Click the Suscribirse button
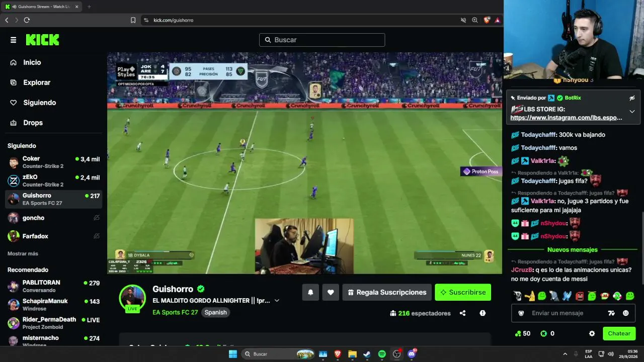Screen dimensions: 644x362 (463, 292)
